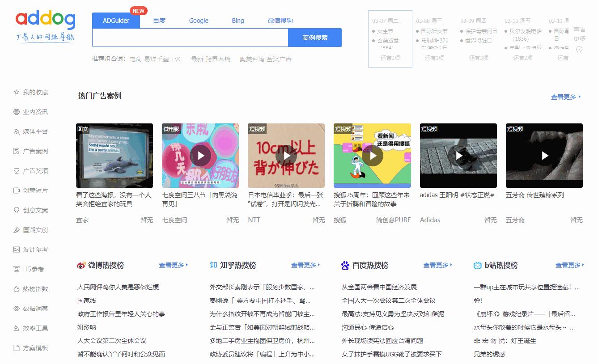Expand 还有1项 under the 03-08 column
The height and width of the screenshot is (364, 598).
point(433,58)
